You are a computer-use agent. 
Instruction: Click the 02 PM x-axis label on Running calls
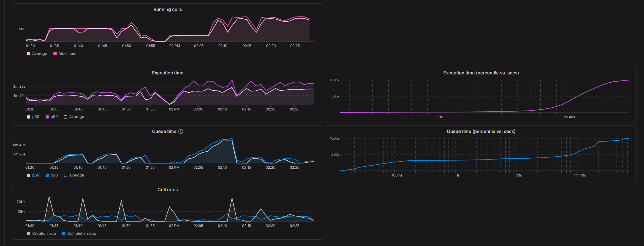click(x=175, y=46)
